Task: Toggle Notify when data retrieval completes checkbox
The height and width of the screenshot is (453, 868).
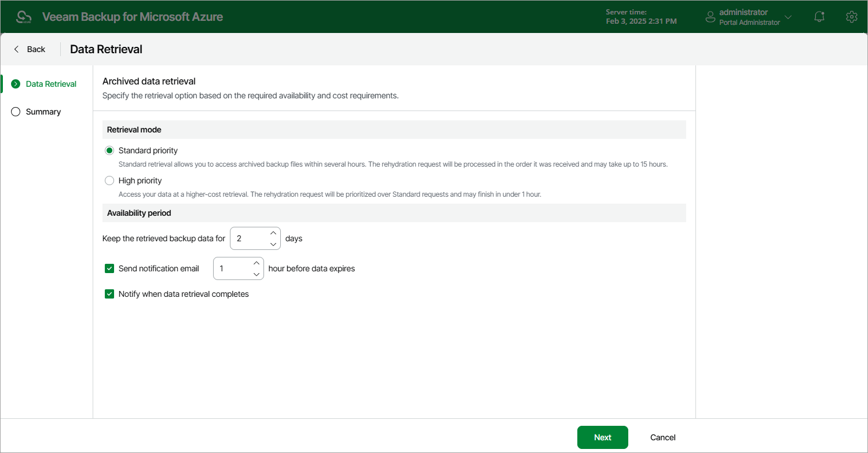Action: (x=109, y=294)
